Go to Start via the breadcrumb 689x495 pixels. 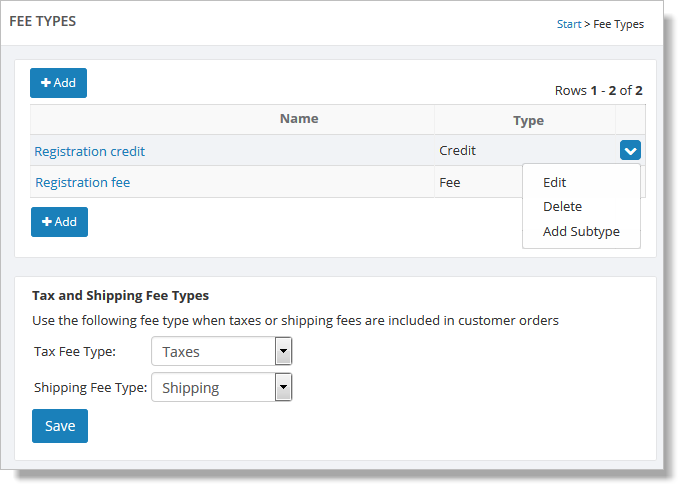point(569,24)
